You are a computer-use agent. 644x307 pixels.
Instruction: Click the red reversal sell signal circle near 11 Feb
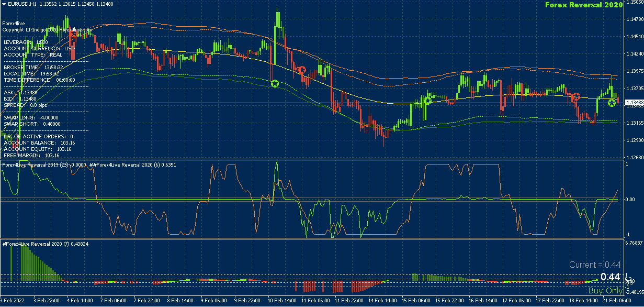(302, 70)
